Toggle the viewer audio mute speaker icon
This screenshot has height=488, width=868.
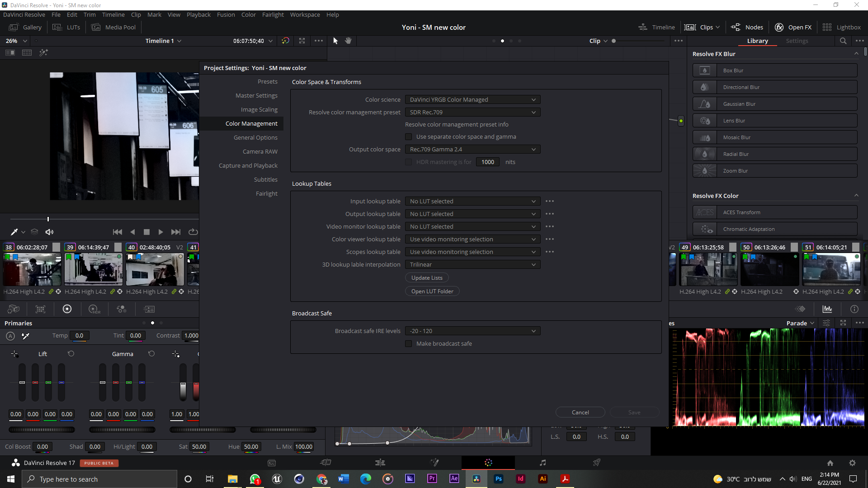[x=50, y=232]
